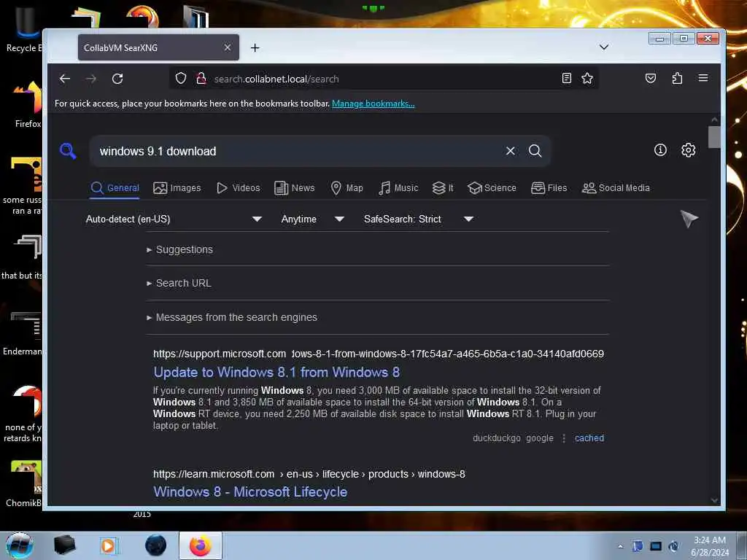The image size is (747, 560).
Task: Reload the page with the refresh icon
Action: (x=117, y=79)
